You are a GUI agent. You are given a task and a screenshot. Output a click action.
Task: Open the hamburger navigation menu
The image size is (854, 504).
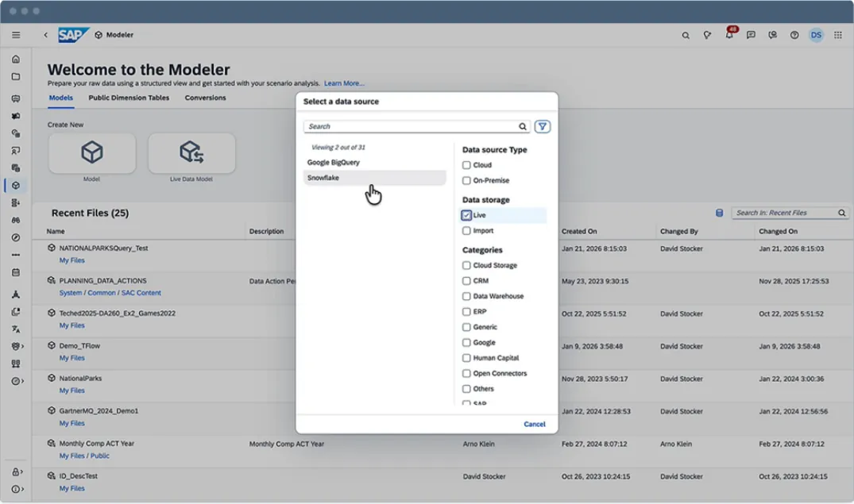(16, 35)
